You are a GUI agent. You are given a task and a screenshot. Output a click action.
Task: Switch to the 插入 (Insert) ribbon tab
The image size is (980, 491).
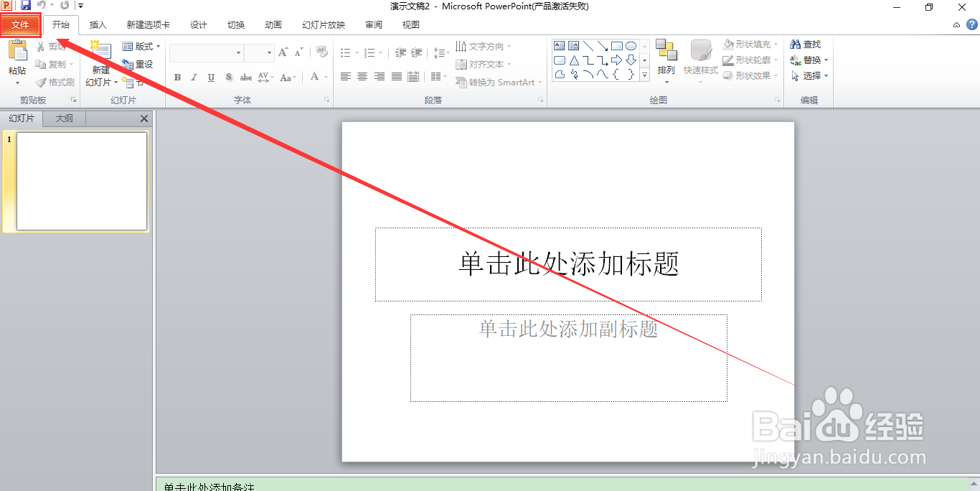(x=98, y=24)
